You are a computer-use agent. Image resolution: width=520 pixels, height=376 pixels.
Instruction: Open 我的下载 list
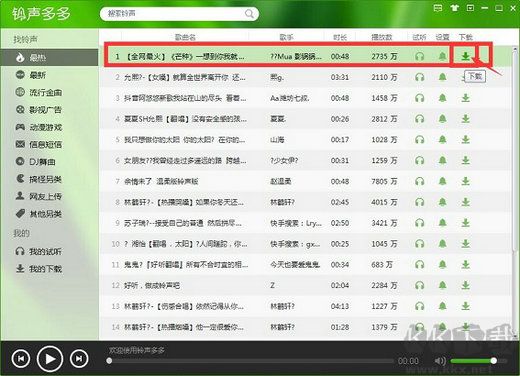[x=49, y=268]
